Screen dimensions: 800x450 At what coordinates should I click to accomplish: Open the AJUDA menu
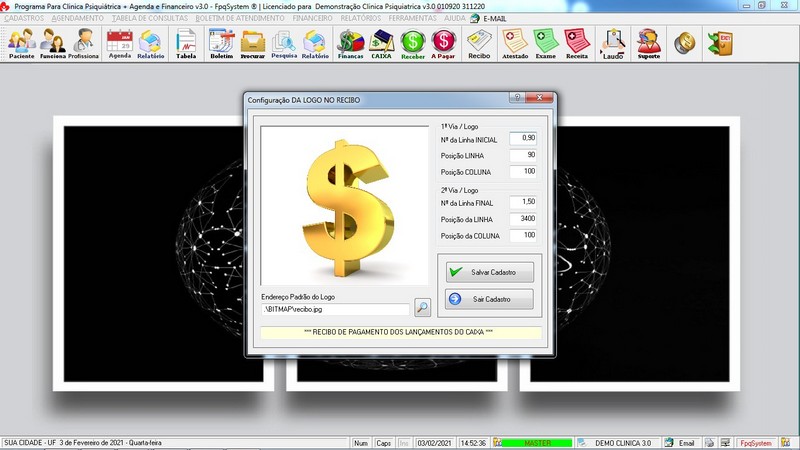455,18
